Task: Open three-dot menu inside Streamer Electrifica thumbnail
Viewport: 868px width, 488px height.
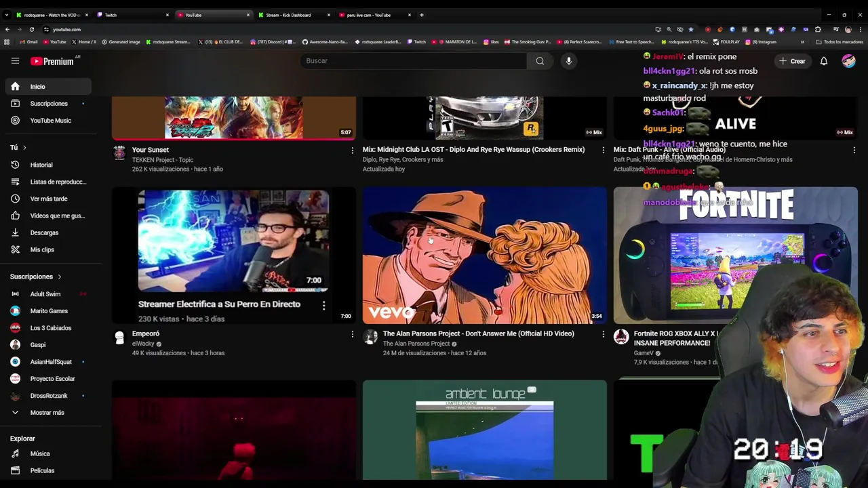Action: (x=323, y=306)
